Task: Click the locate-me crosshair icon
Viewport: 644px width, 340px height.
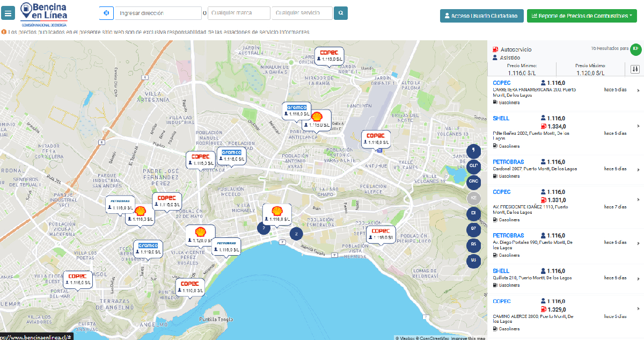Action: (106, 13)
